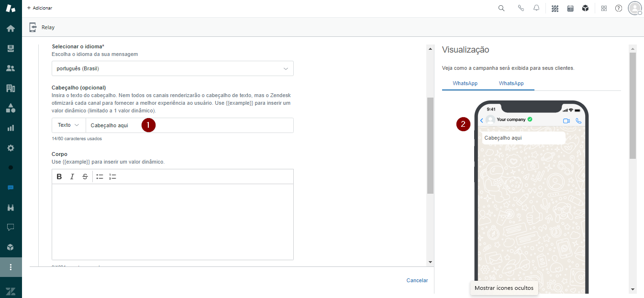Click into the Corpo body text area

click(172, 221)
